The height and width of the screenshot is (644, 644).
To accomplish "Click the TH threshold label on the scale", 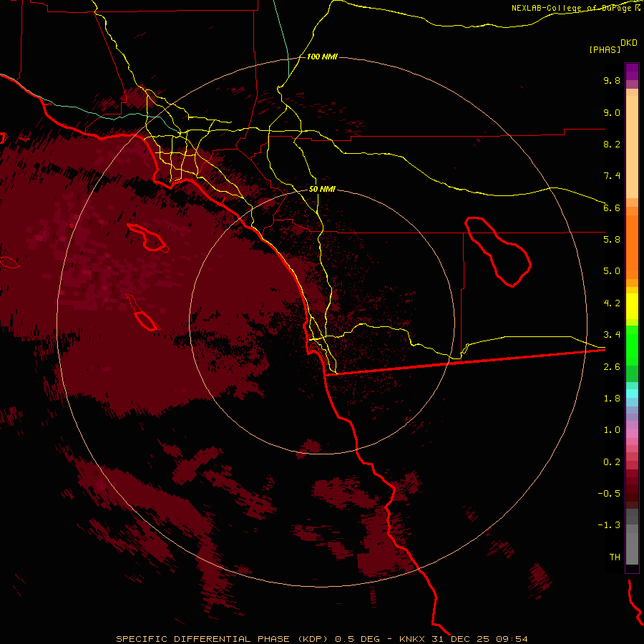I will click(615, 557).
